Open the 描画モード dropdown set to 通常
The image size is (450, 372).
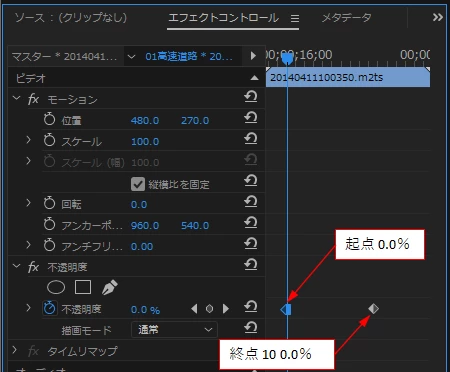(x=174, y=330)
